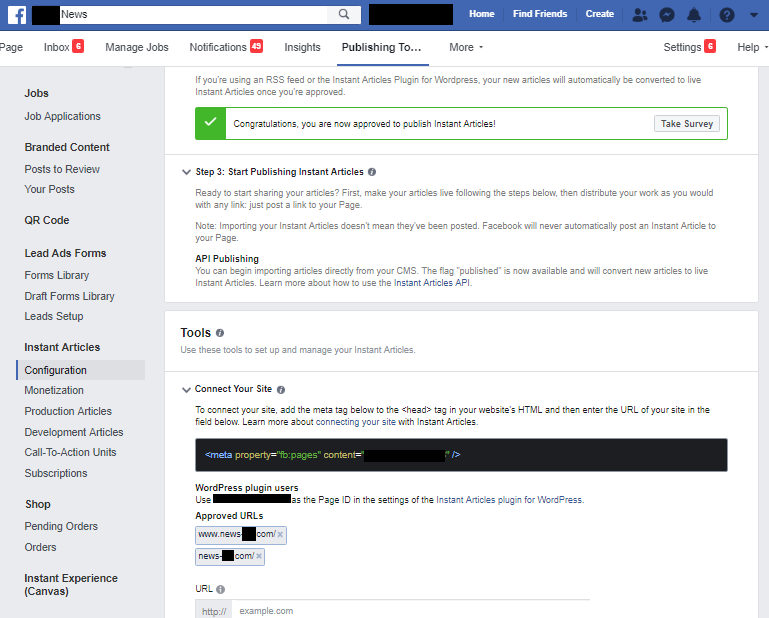Go to Page tab
The width and height of the screenshot is (769, 618).
pos(11,47)
